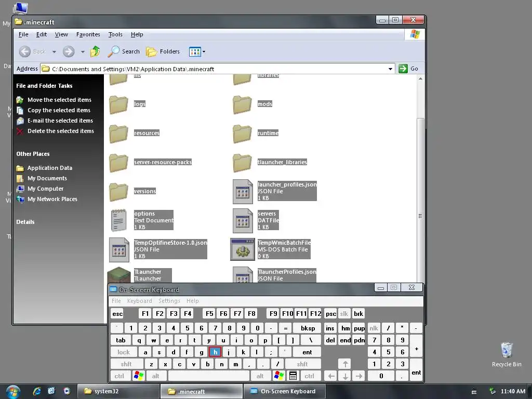Select the TLauncher application icon

click(x=119, y=275)
